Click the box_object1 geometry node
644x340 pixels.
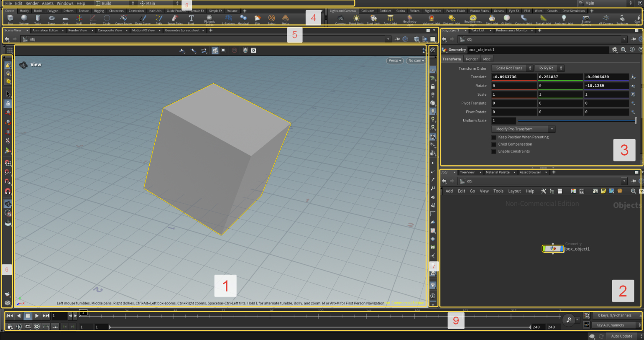(553, 249)
